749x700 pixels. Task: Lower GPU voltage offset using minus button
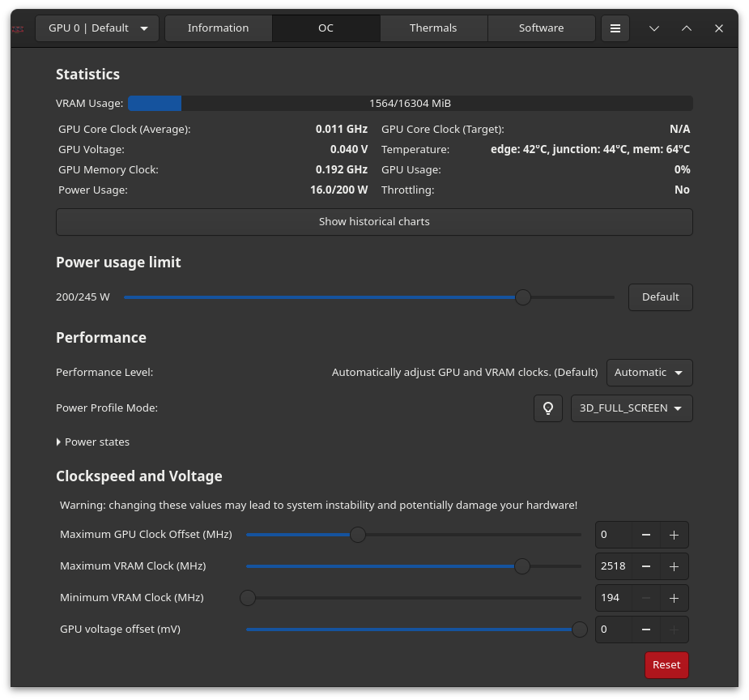(x=645, y=630)
